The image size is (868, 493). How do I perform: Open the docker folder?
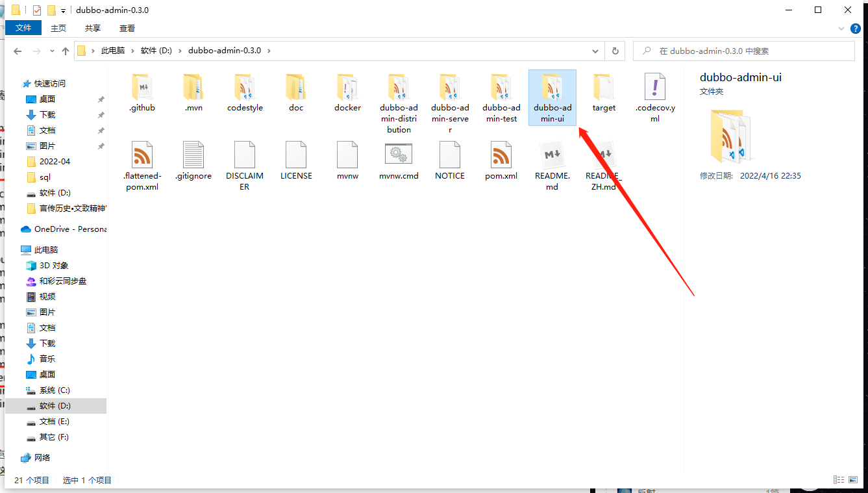pos(347,93)
